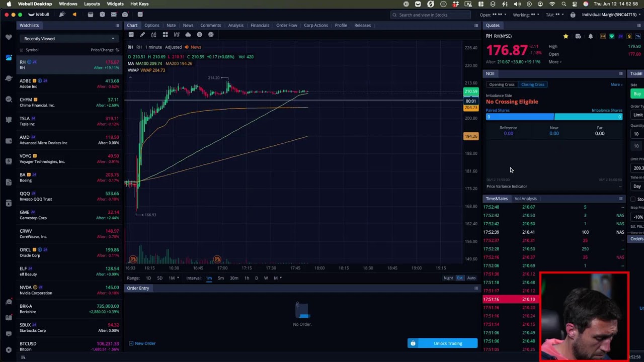Select Closing Cross toggle
Screen dimensions: 644x362
pyautogui.click(x=533, y=84)
